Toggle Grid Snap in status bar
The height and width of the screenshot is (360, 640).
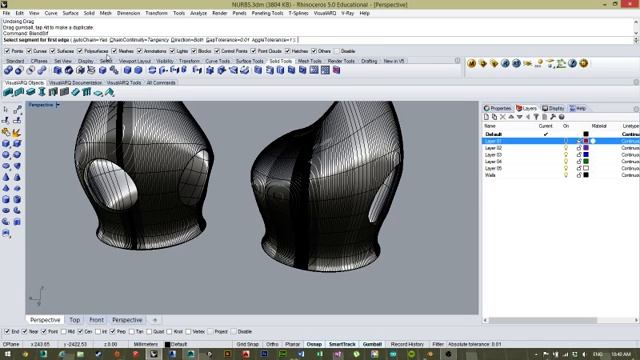[247, 344]
